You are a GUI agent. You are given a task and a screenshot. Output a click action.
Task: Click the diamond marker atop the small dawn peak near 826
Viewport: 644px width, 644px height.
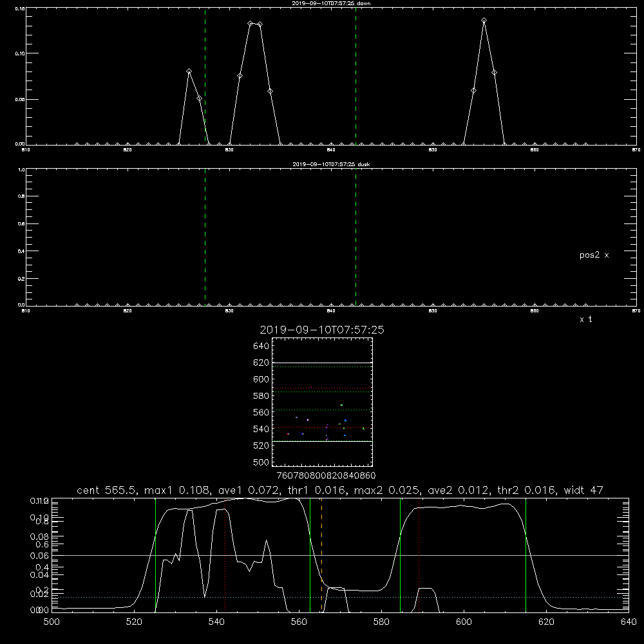coord(189,71)
